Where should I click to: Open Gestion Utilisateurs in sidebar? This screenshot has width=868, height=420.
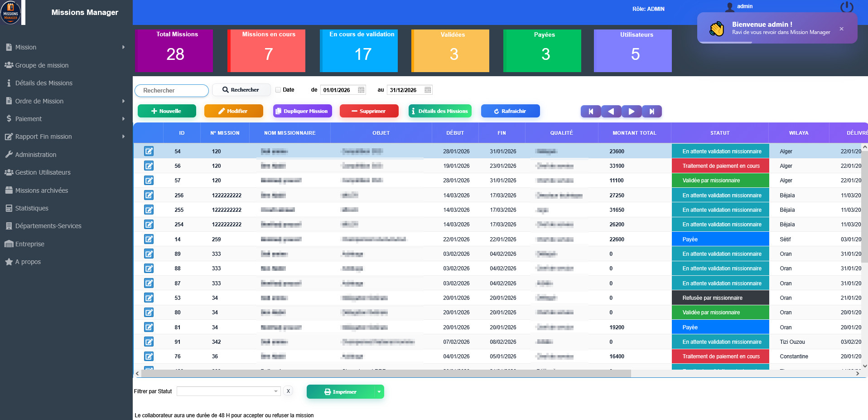click(43, 172)
